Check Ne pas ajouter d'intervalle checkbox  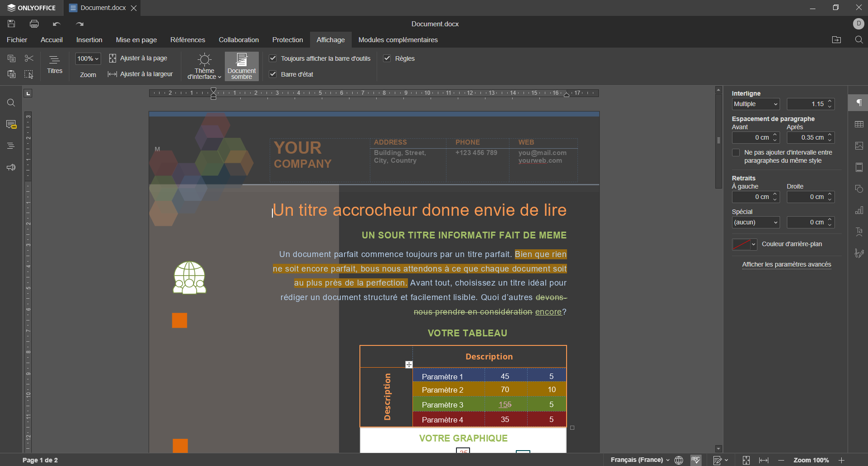click(x=736, y=153)
